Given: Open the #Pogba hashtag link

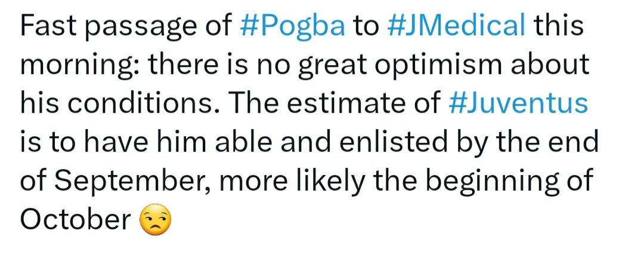Looking at the screenshot, I should pos(294,27).
